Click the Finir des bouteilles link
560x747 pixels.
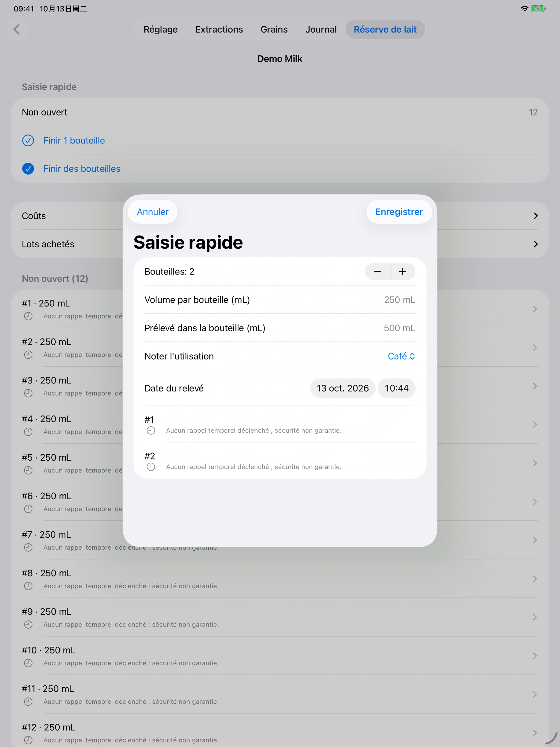point(82,168)
